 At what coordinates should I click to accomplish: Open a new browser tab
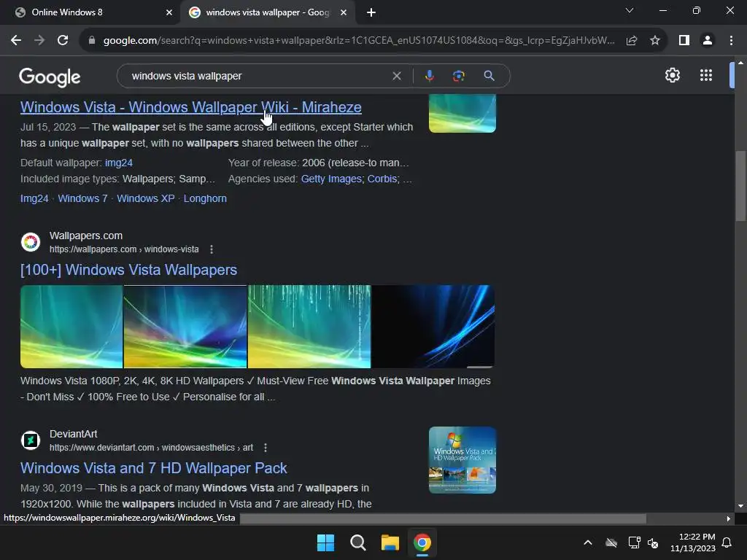click(x=371, y=13)
